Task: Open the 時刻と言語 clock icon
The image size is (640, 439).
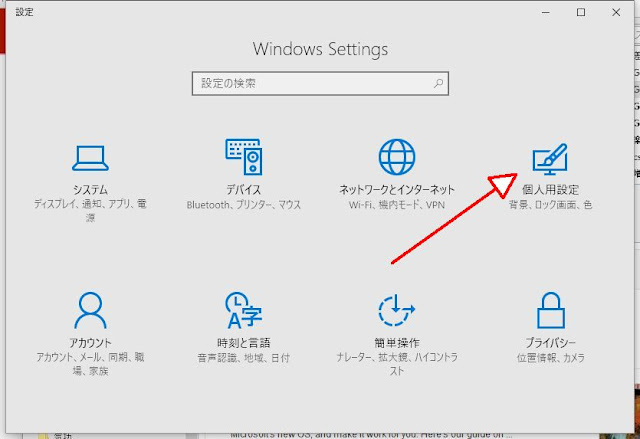Action: pos(244,310)
